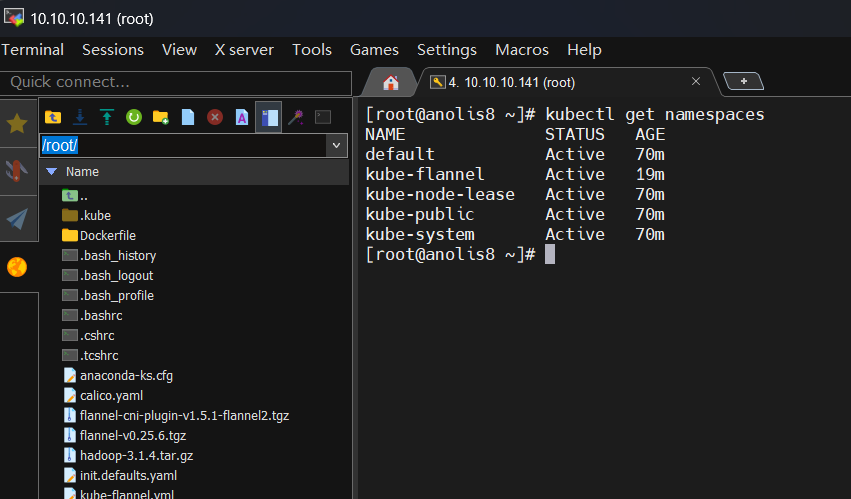Screen dimensions: 851x499
Task: Refresh the current folder with the green icon
Action: [x=134, y=117]
